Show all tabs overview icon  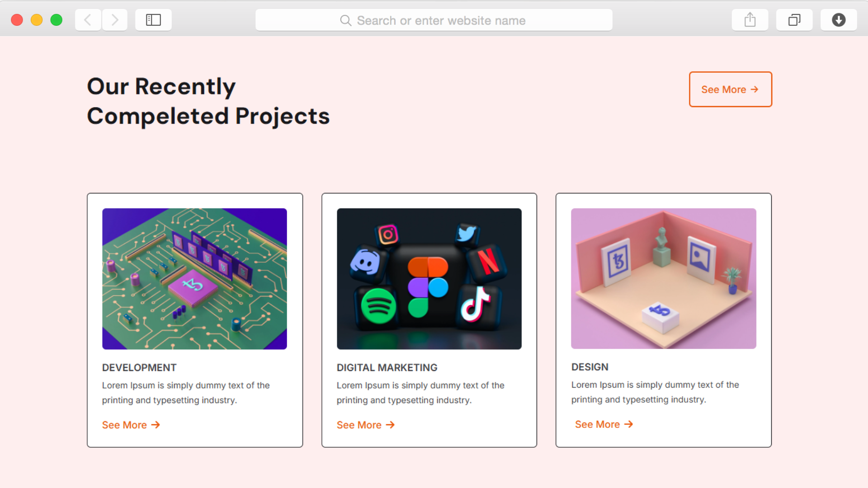point(794,20)
